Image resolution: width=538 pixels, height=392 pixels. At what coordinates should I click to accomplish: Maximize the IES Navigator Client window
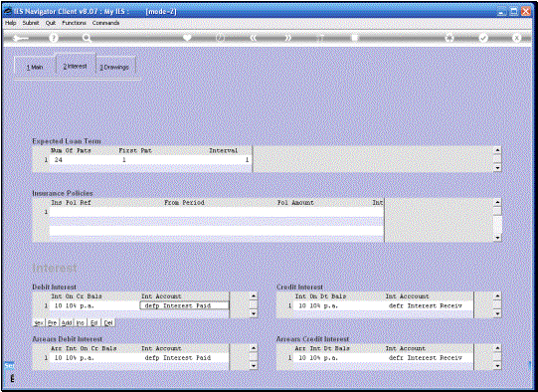tap(514, 11)
